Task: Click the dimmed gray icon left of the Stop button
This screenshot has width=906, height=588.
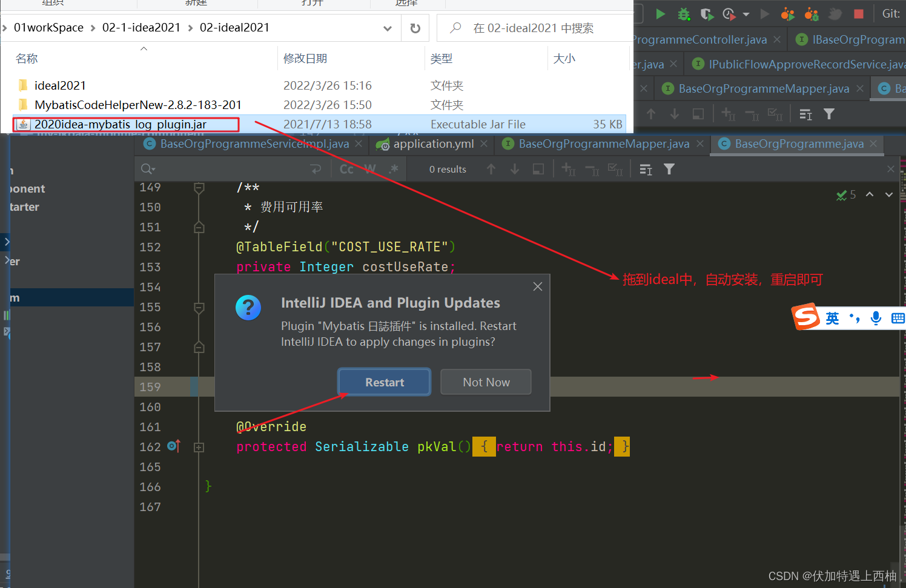Action: click(835, 13)
